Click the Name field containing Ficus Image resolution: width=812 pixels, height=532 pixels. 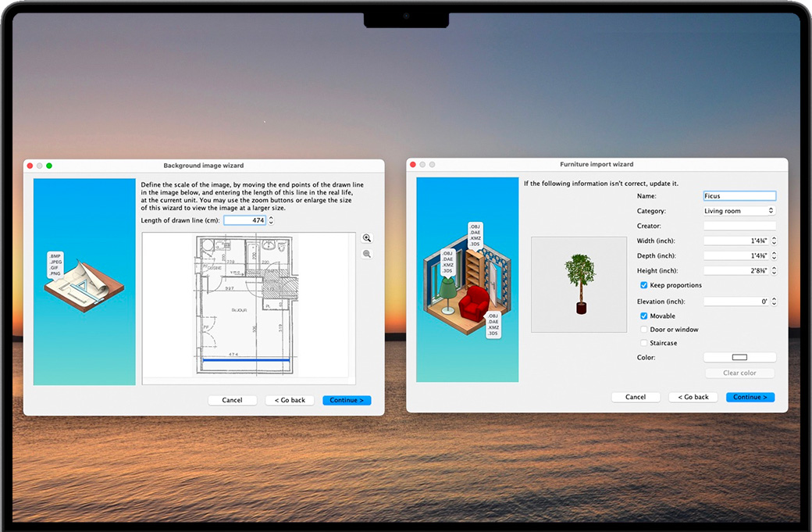point(739,196)
